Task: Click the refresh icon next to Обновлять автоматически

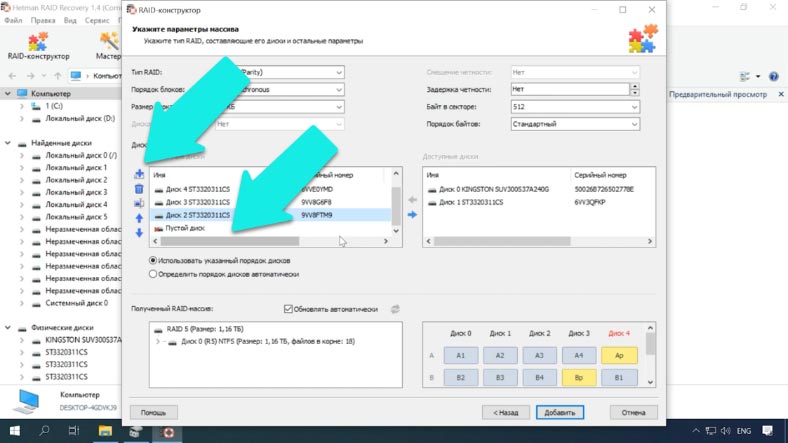Action: point(396,309)
